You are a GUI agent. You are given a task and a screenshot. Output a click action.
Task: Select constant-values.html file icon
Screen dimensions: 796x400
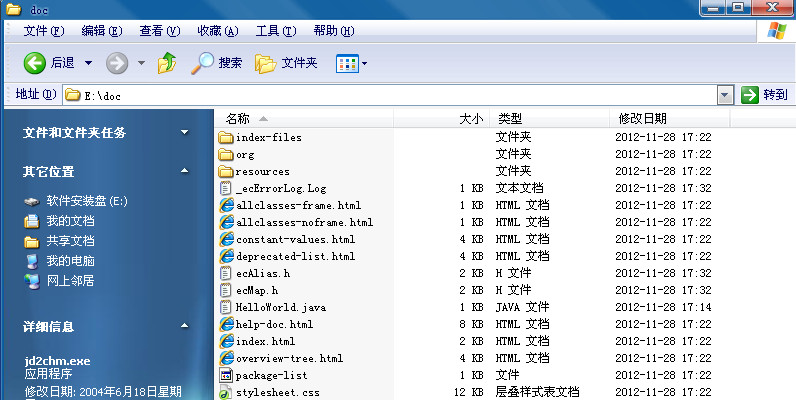(x=226, y=240)
